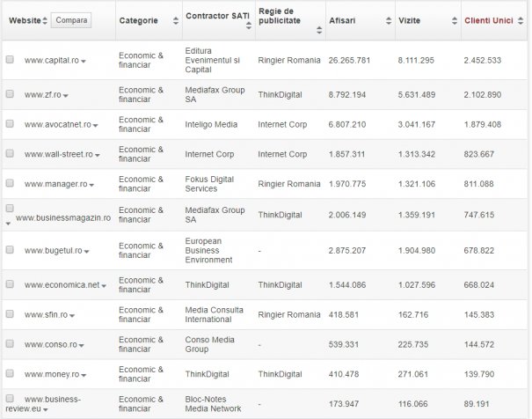Follow the www.conso.ro link
The width and height of the screenshot is (532, 419).
pyautogui.click(x=50, y=344)
